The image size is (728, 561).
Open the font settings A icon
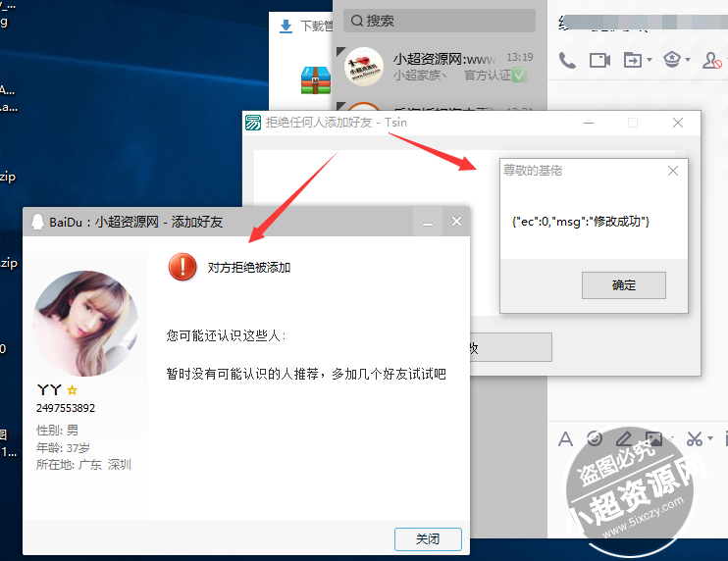click(x=565, y=439)
